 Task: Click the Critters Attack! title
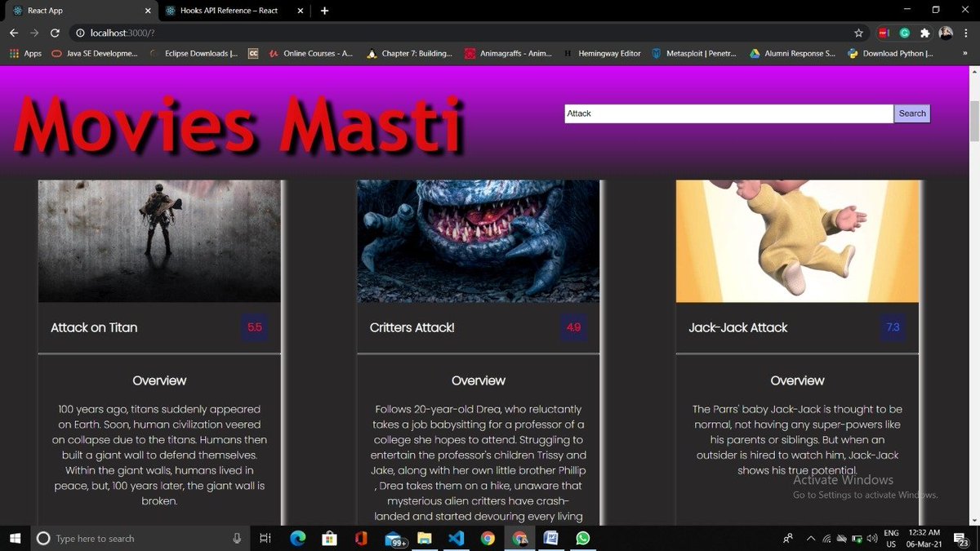click(x=412, y=327)
